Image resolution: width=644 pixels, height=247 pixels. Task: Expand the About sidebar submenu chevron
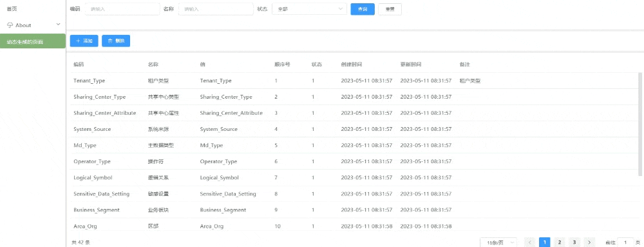pyautogui.click(x=58, y=25)
